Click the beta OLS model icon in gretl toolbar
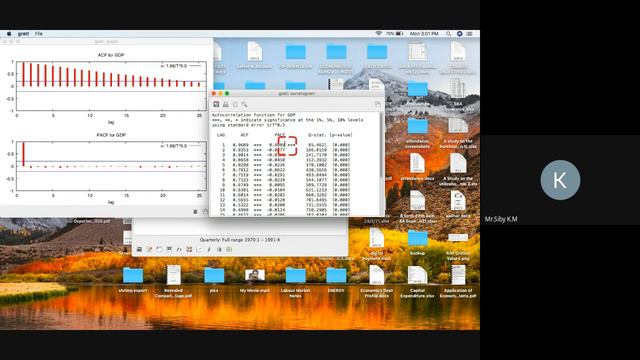640x360 pixels. click(209, 249)
